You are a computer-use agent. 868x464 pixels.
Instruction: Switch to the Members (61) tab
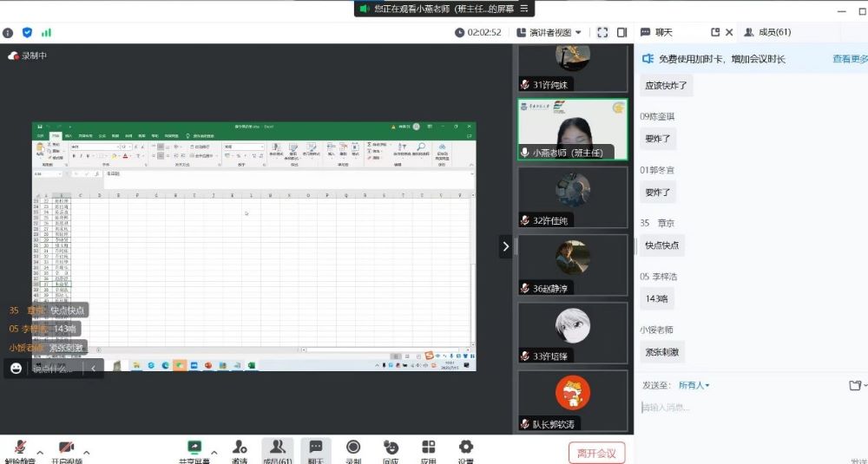click(767, 32)
